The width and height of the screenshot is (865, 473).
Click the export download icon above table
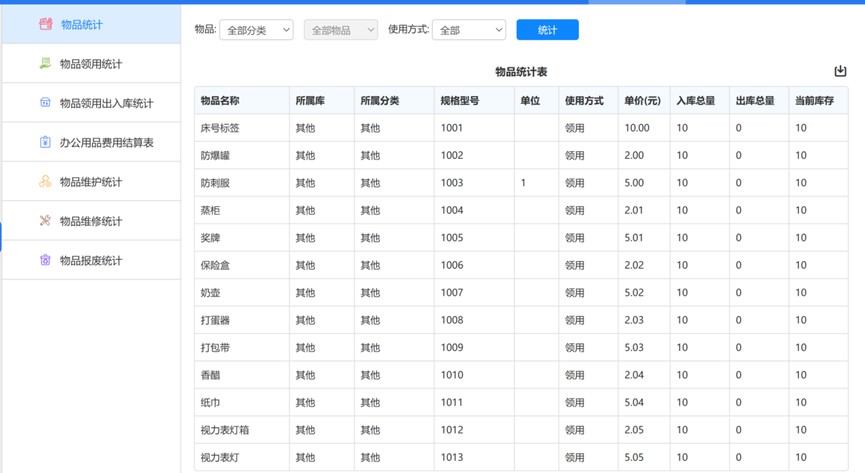pos(840,71)
